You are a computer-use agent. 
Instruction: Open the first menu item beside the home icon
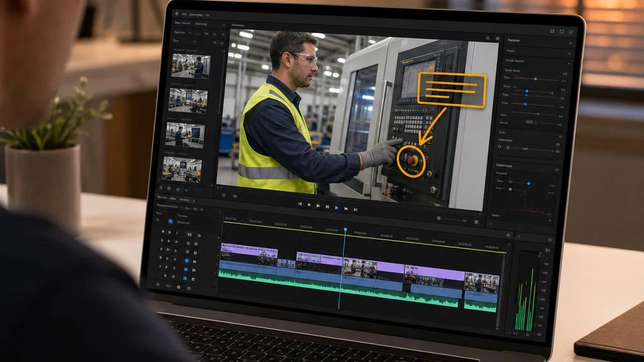point(184,14)
